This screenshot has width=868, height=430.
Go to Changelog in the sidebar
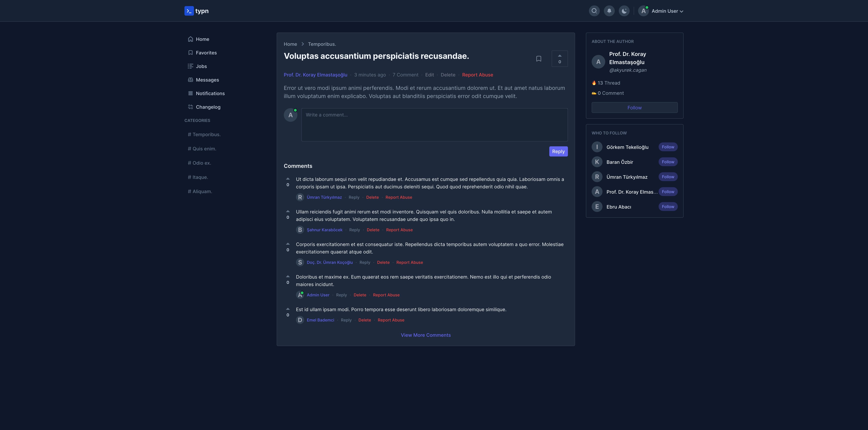click(x=208, y=107)
